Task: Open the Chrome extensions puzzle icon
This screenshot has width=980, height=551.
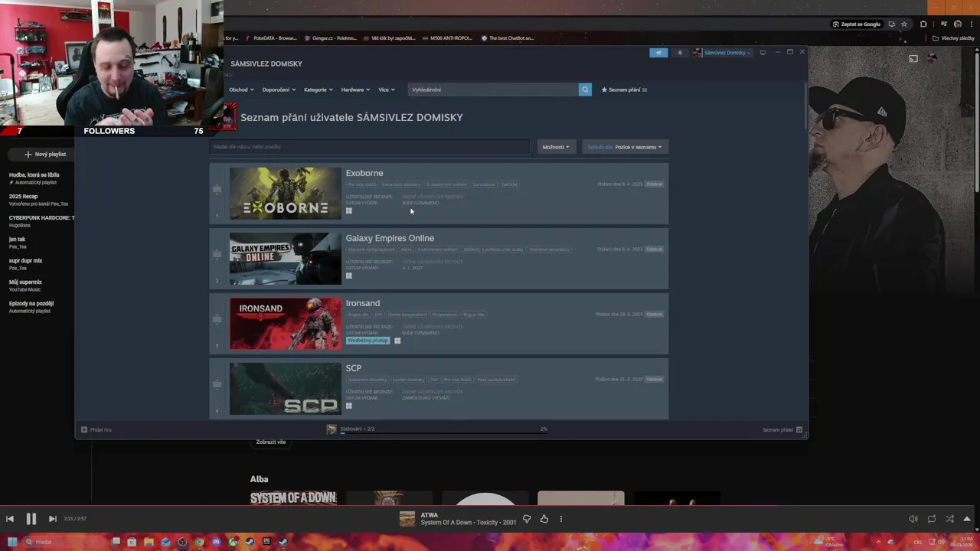Action: (923, 24)
